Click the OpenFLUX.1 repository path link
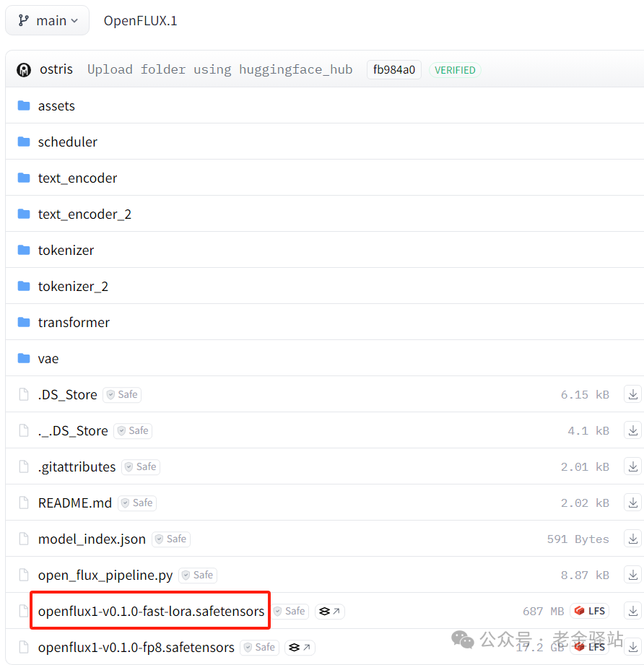The image size is (644, 665). (140, 20)
